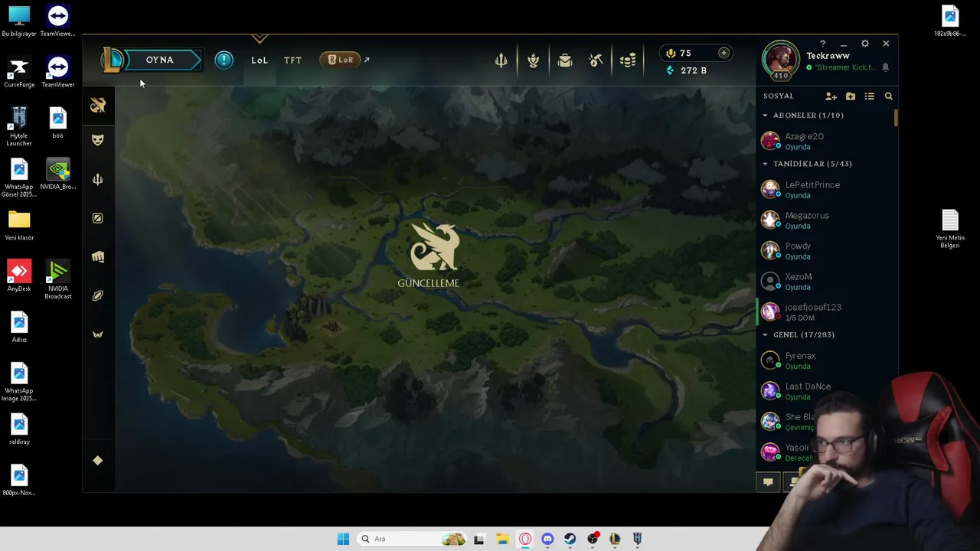This screenshot has height=551, width=980.
Task: Click the 272 B blue essence balance
Action: (x=686, y=70)
